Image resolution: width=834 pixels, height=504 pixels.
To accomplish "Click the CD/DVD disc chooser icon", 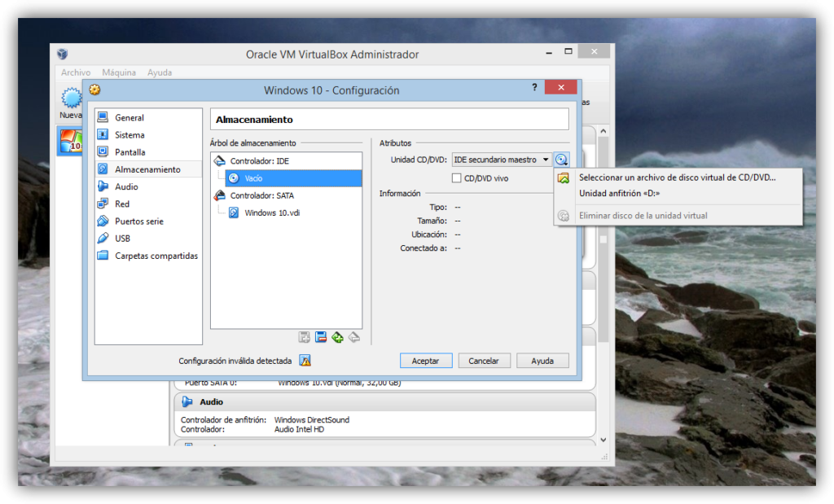I will click(x=561, y=160).
